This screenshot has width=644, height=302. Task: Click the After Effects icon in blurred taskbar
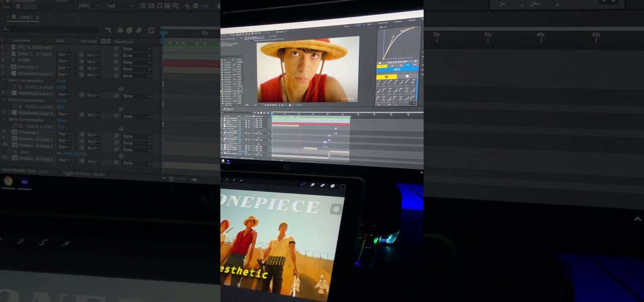pos(24,182)
